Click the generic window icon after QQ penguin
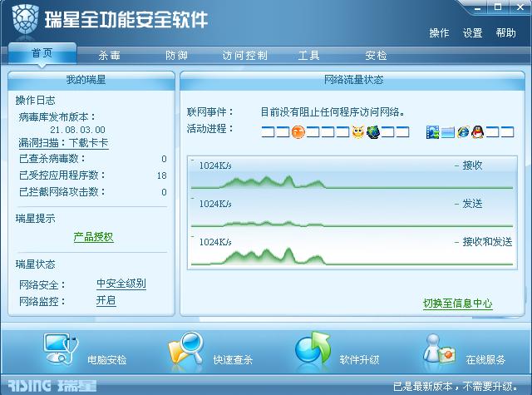The width and height of the screenshot is (532, 395). (493, 132)
